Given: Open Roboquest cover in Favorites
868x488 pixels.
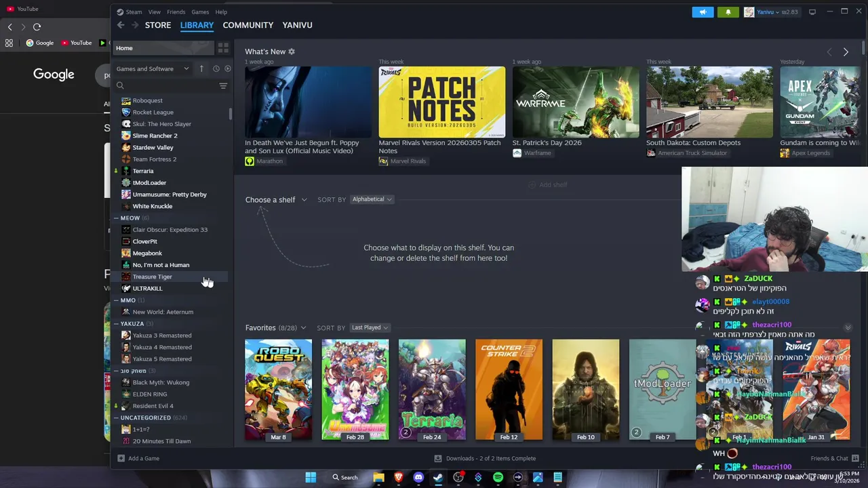Looking at the screenshot, I should pyautogui.click(x=278, y=390).
